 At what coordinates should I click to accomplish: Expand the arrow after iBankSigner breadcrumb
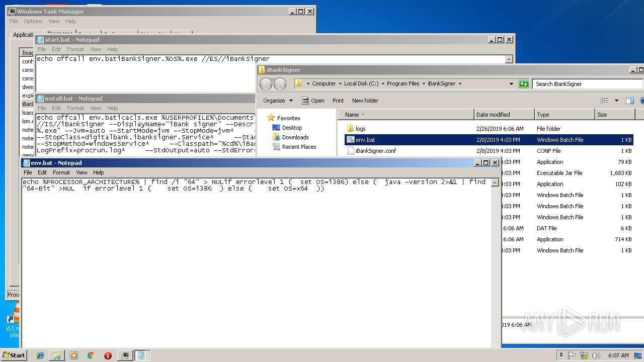(x=460, y=84)
